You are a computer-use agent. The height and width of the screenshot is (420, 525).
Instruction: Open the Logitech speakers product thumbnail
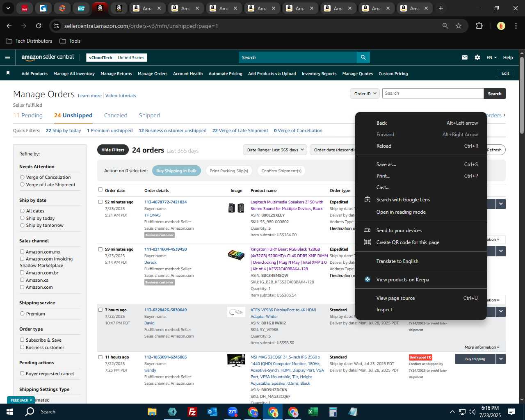coord(236,208)
